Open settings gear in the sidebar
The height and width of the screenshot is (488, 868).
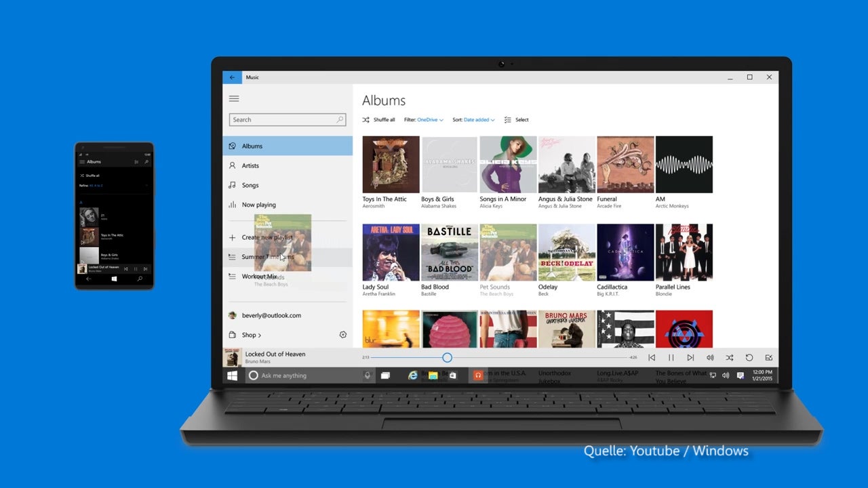coord(342,335)
